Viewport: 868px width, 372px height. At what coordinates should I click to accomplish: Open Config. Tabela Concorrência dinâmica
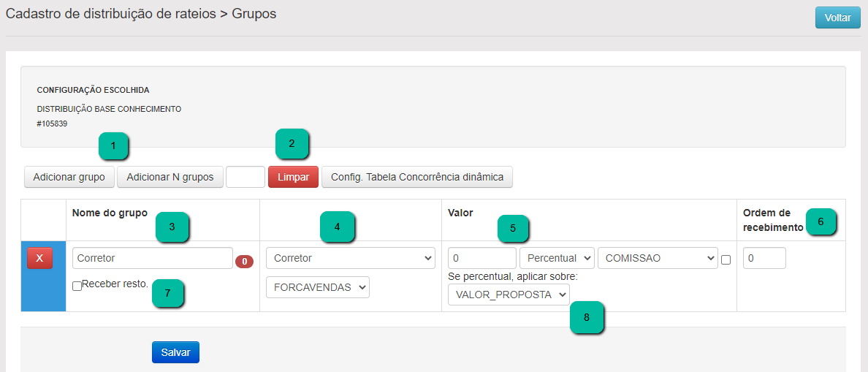pyautogui.click(x=417, y=177)
